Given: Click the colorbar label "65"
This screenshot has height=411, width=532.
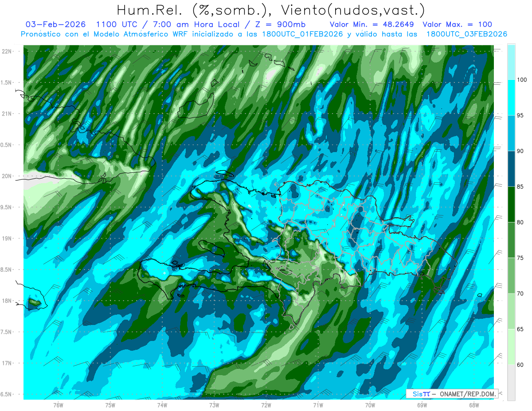Looking at the screenshot, I should tap(520, 329).
